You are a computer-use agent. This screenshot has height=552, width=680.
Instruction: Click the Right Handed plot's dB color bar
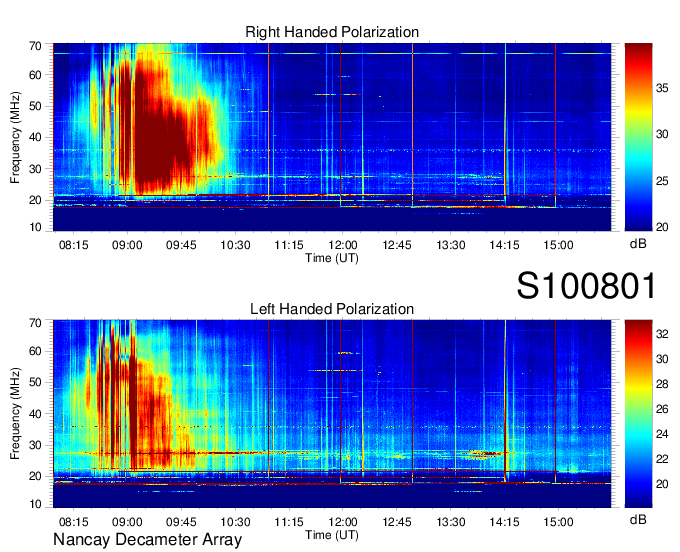tap(638, 137)
